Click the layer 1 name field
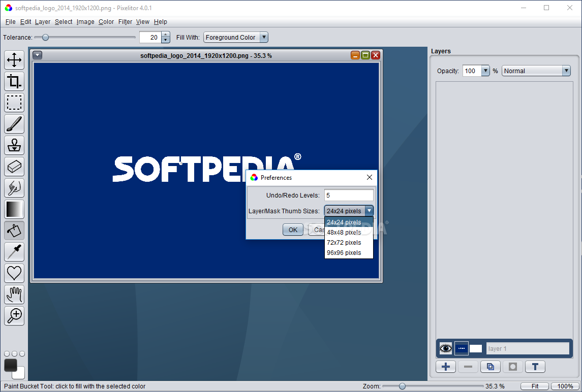 (x=528, y=348)
